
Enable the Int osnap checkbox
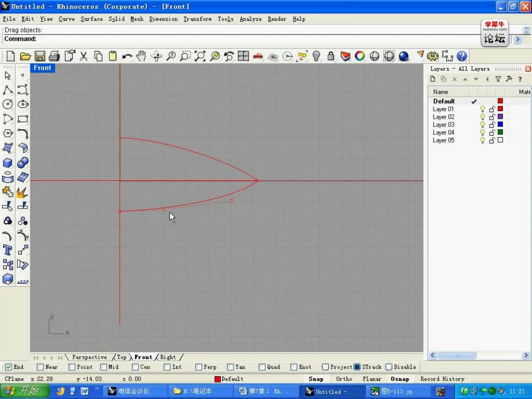(167, 367)
